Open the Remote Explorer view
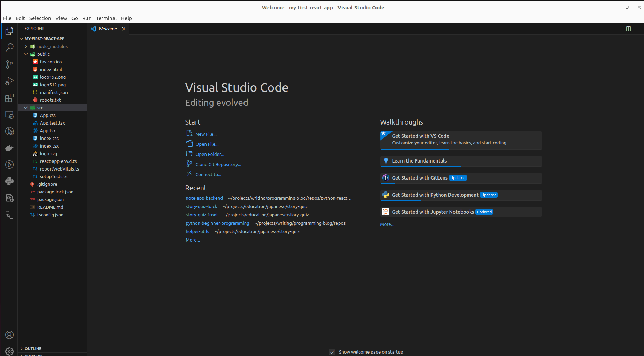This screenshot has width=644, height=356. 9,114
